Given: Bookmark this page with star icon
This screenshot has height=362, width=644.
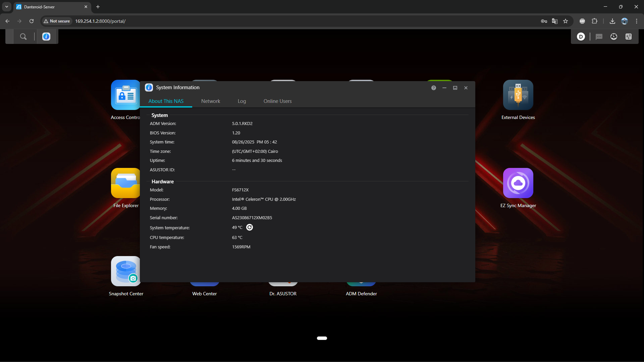Looking at the screenshot, I should click(566, 21).
